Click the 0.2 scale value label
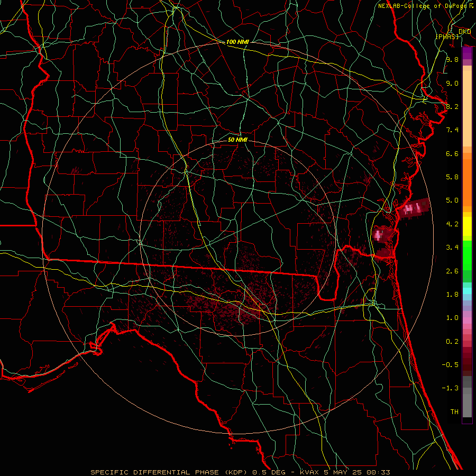This screenshot has width=476, height=476. (x=452, y=342)
